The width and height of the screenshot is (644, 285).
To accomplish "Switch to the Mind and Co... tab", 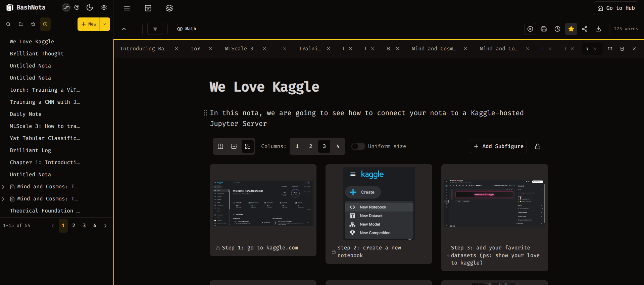I will 499,49.
